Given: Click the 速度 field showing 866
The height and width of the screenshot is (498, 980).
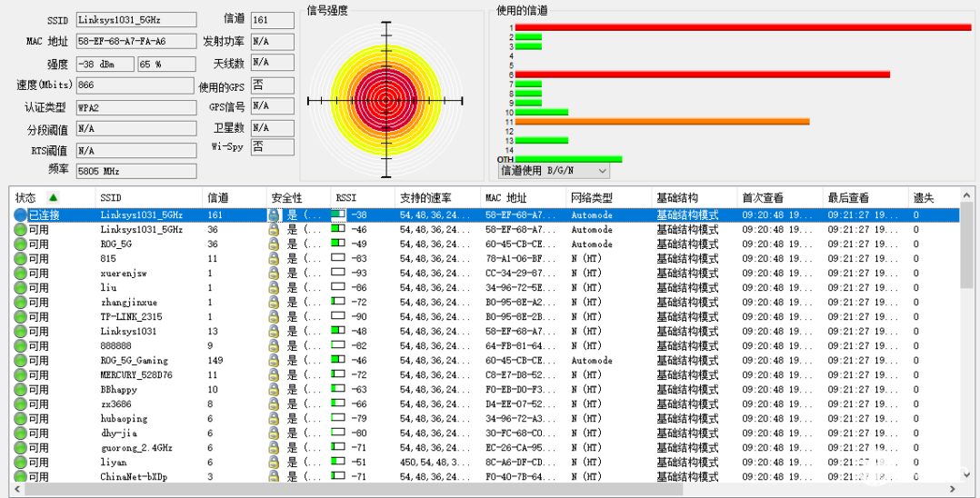Looking at the screenshot, I should pos(136,85).
